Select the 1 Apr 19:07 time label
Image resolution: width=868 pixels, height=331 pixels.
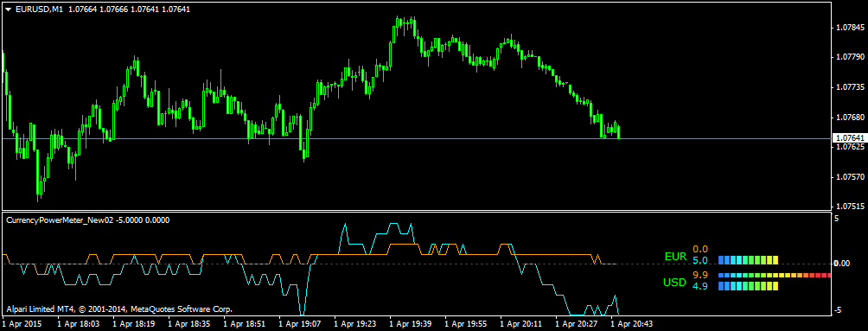click(x=300, y=323)
